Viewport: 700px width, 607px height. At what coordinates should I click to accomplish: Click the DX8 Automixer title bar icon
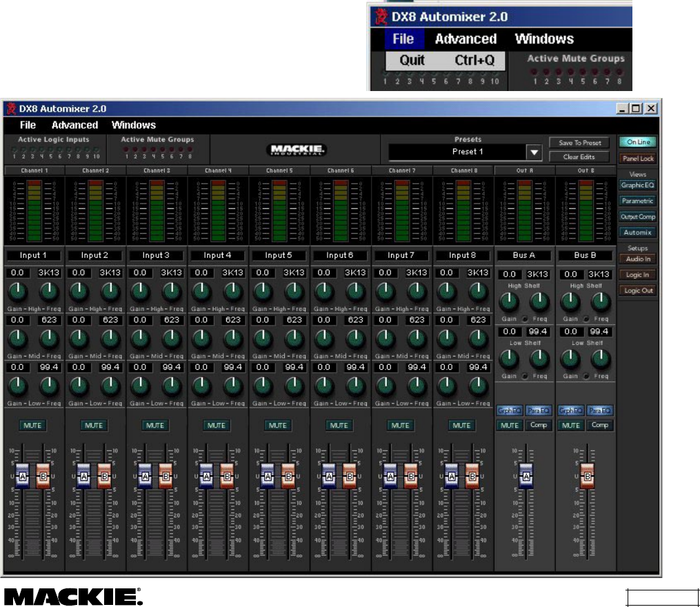pyautogui.click(x=11, y=108)
